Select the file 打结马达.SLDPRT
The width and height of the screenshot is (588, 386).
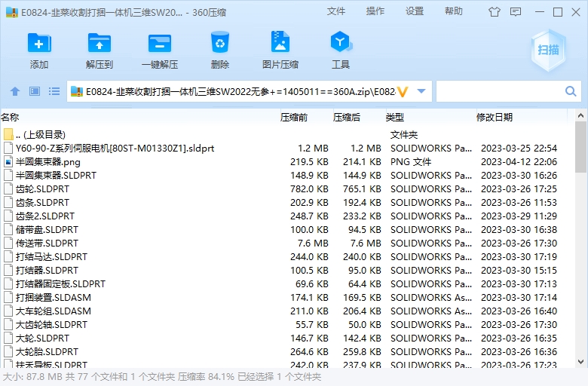287,257
